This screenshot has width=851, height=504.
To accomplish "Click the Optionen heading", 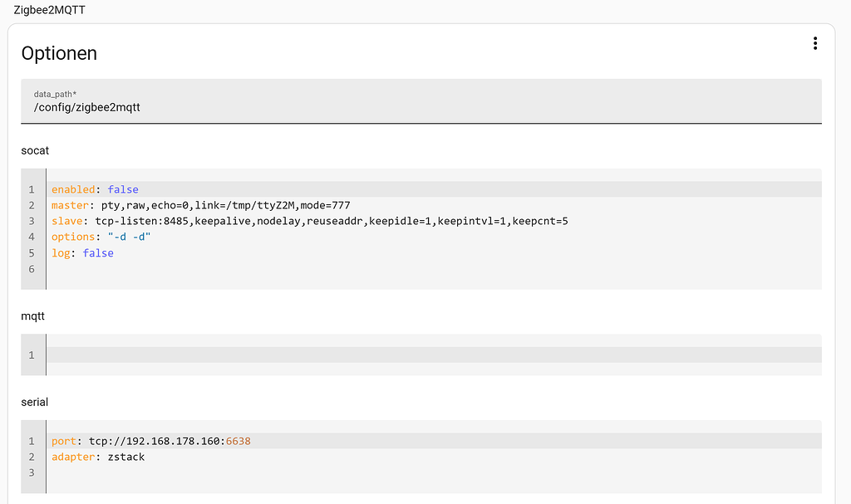I will (x=58, y=52).
